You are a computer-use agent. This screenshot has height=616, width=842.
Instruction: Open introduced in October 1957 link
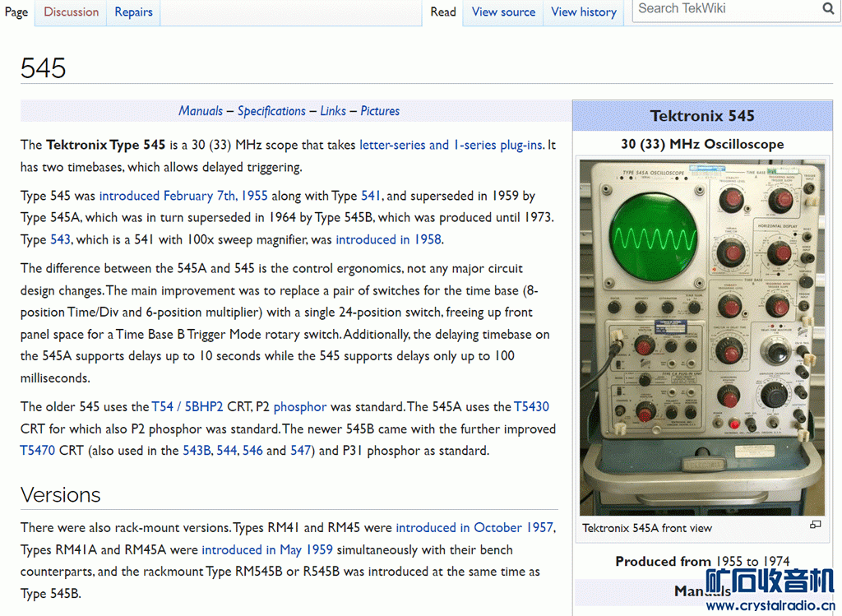[x=474, y=528]
